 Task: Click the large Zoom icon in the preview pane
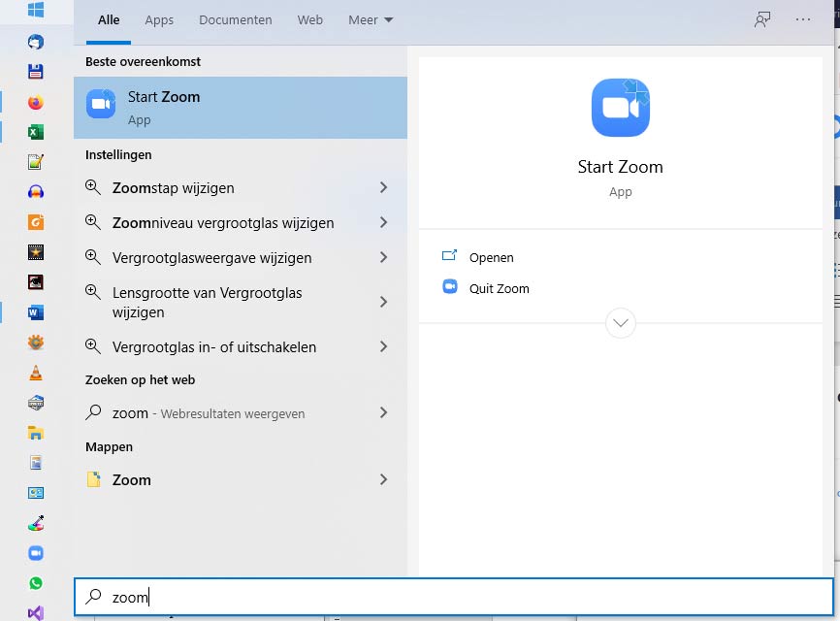[x=621, y=107]
